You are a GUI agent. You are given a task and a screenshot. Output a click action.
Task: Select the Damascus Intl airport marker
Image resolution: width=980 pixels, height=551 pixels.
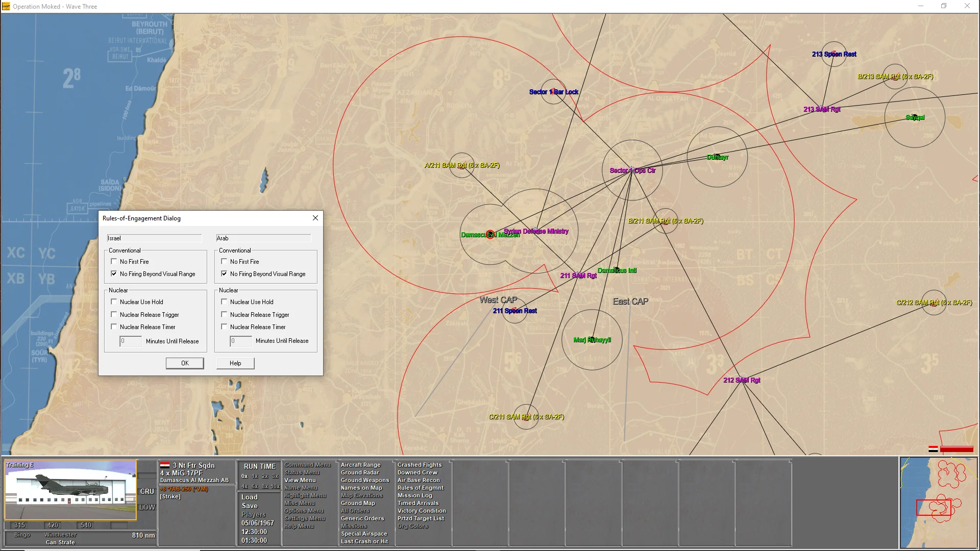tap(617, 270)
